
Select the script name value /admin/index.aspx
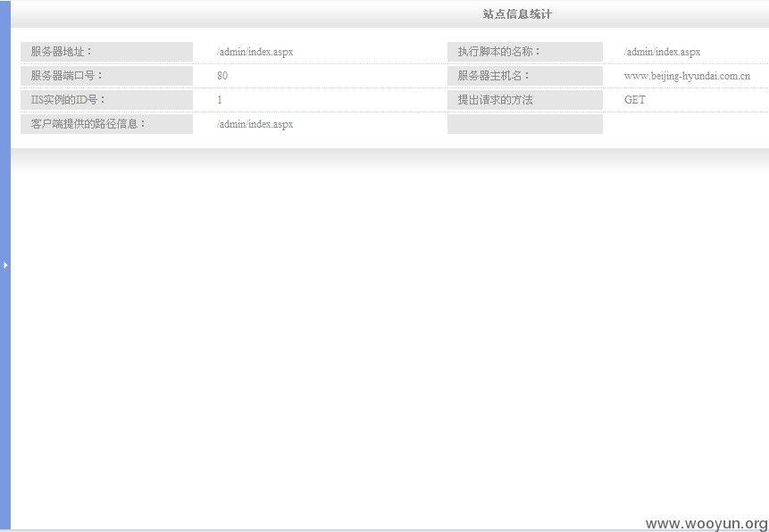(x=662, y=52)
